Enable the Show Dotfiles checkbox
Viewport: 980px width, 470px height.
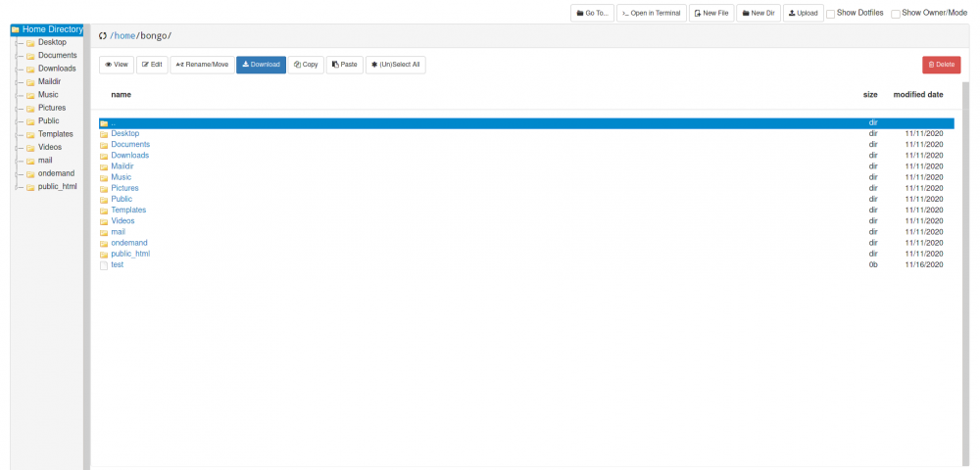click(x=831, y=14)
